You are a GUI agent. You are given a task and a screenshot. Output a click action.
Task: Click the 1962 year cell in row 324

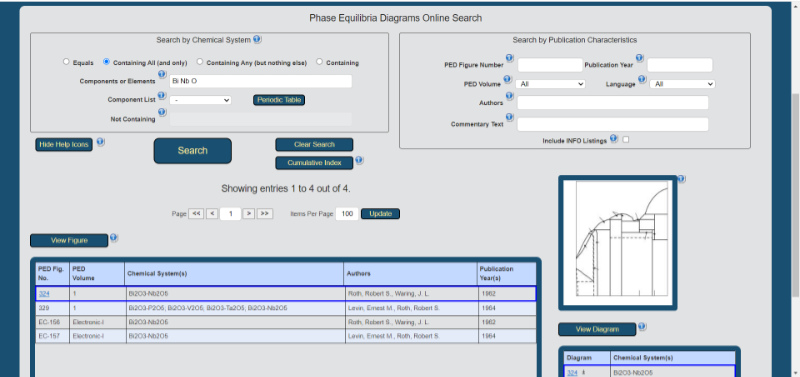tap(507, 294)
